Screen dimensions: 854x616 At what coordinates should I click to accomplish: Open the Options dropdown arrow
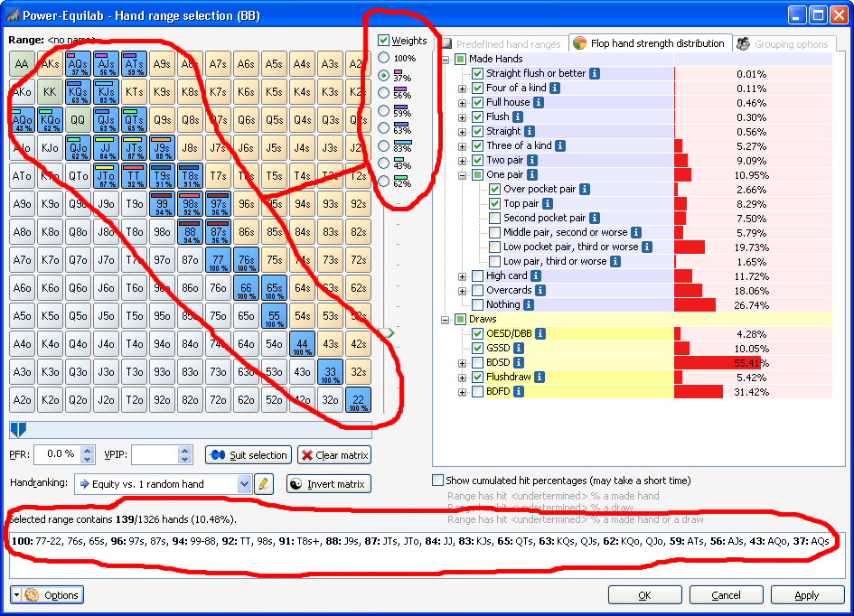pos(16,595)
